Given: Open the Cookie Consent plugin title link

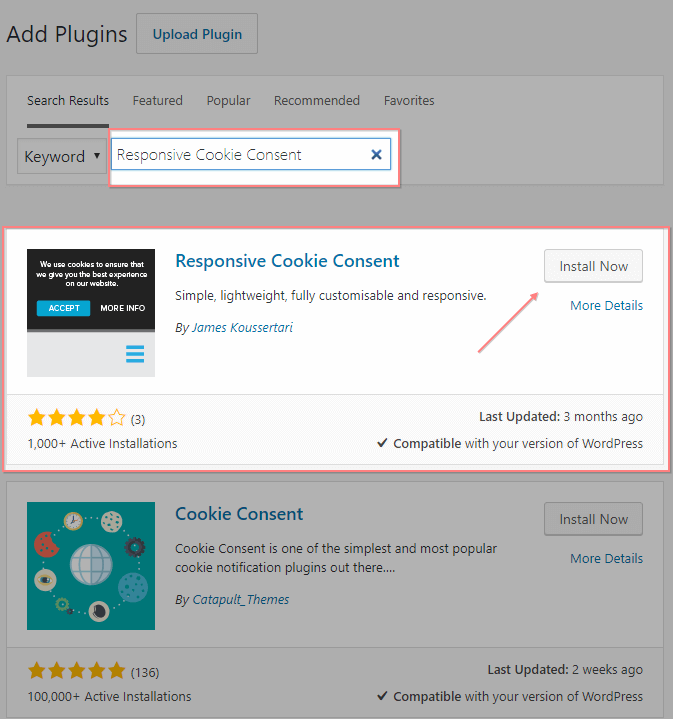Looking at the screenshot, I should pos(239,514).
